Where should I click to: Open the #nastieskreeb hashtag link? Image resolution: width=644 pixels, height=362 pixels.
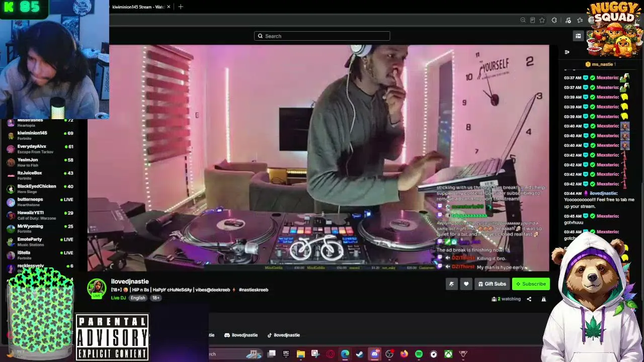[x=254, y=290]
